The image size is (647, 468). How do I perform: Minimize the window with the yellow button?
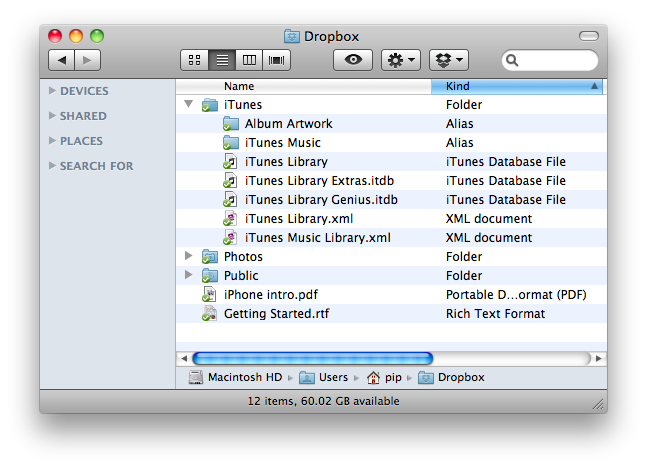[x=76, y=36]
